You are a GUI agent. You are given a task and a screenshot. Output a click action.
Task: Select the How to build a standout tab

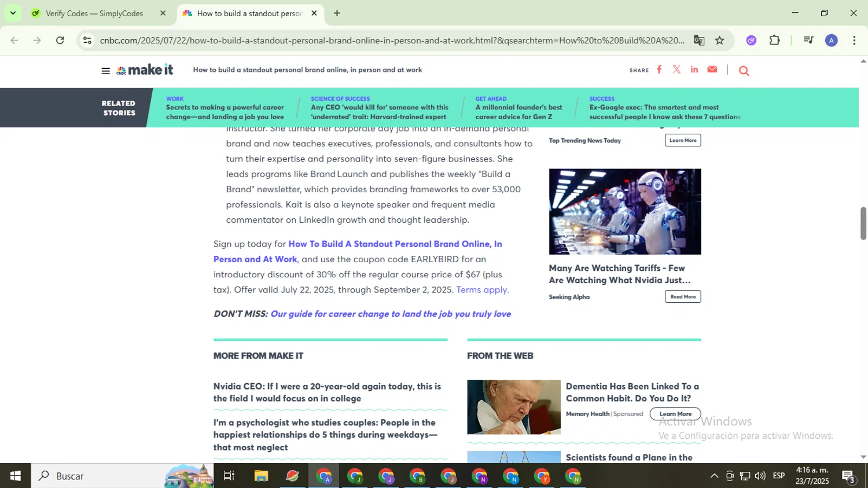(x=250, y=13)
